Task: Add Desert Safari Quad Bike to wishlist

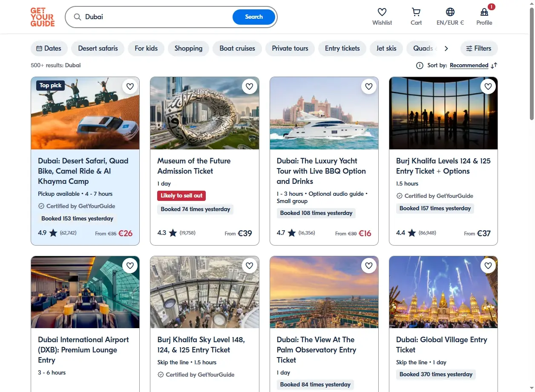Action: pos(130,86)
